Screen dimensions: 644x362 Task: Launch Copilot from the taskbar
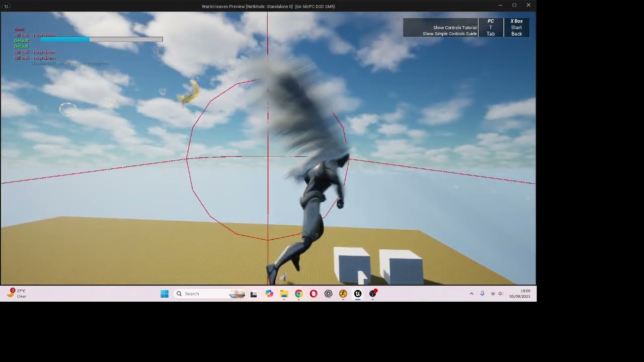click(x=269, y=294)
